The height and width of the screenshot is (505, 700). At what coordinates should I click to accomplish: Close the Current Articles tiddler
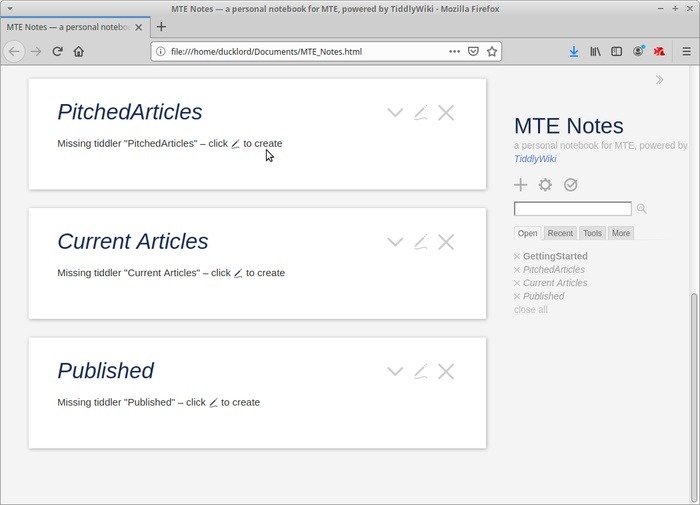446,242
